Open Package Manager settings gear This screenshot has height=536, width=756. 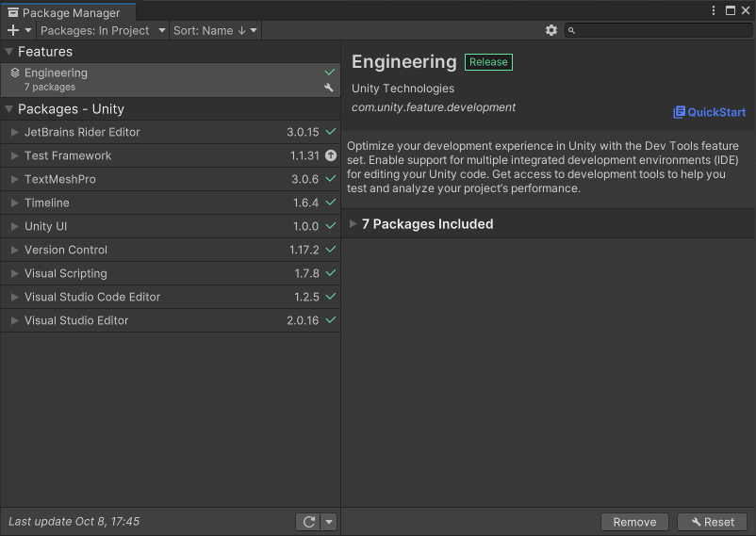(x=551, y=30)
